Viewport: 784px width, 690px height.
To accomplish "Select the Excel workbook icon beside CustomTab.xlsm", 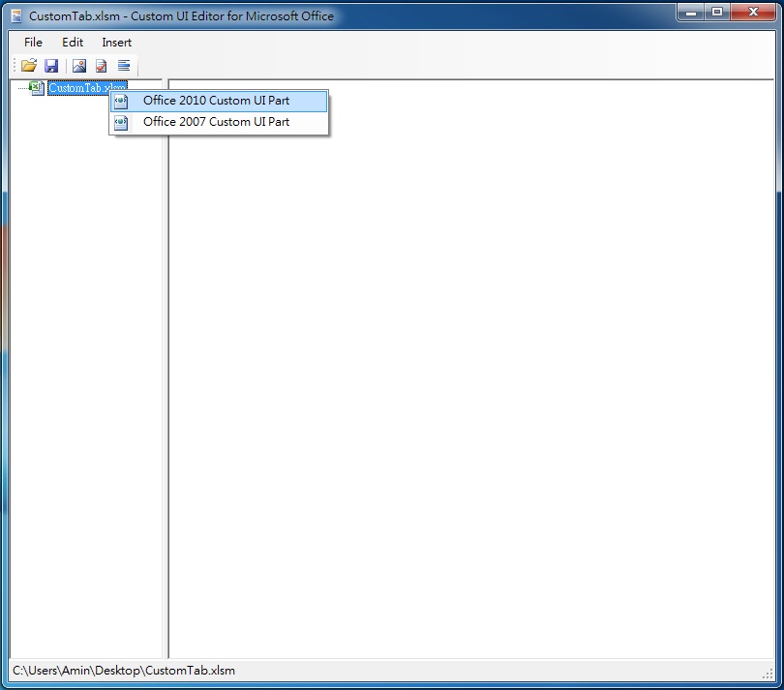I will click(x=35, y=88).
